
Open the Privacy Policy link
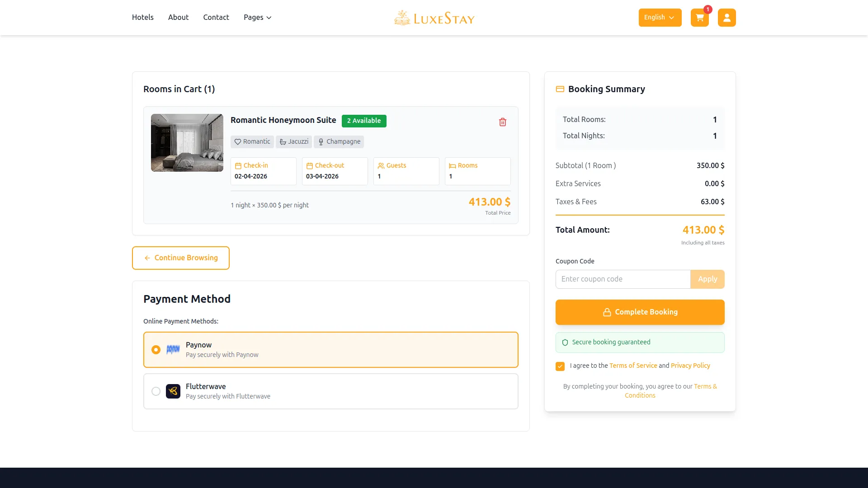point(690,366)
